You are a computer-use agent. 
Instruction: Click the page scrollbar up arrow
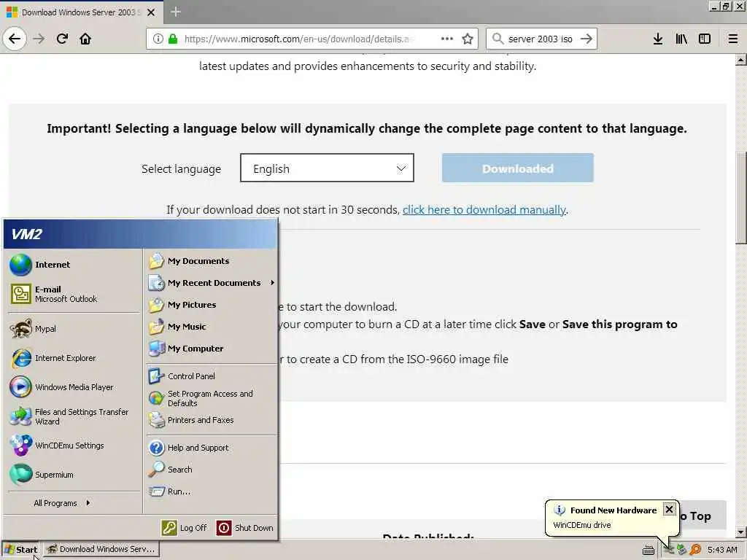741,60
